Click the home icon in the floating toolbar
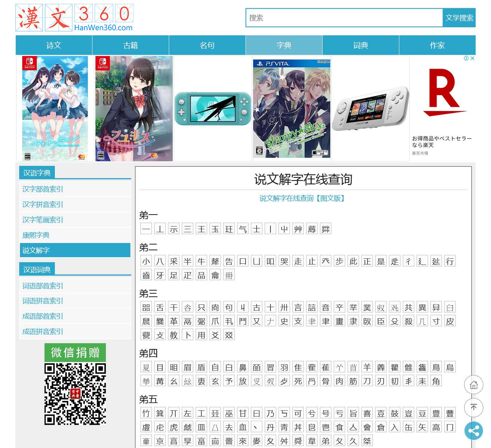491x448 pixels. tap(474, 385)
